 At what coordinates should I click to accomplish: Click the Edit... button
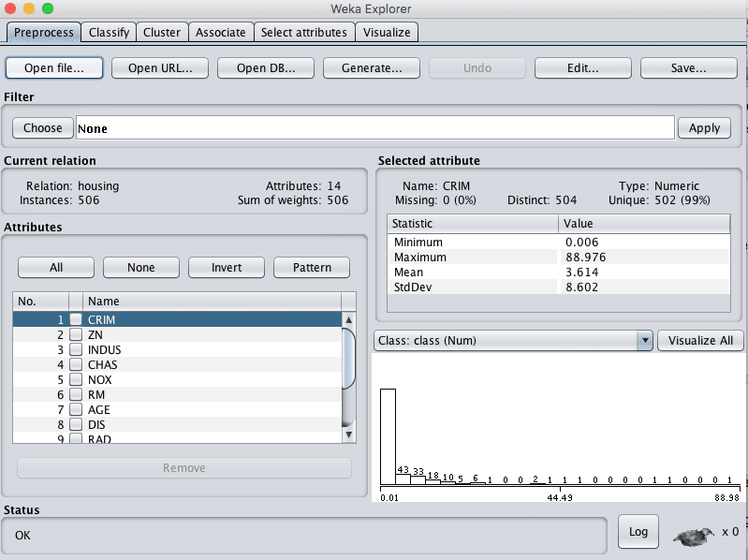click(x=583, y=68)
